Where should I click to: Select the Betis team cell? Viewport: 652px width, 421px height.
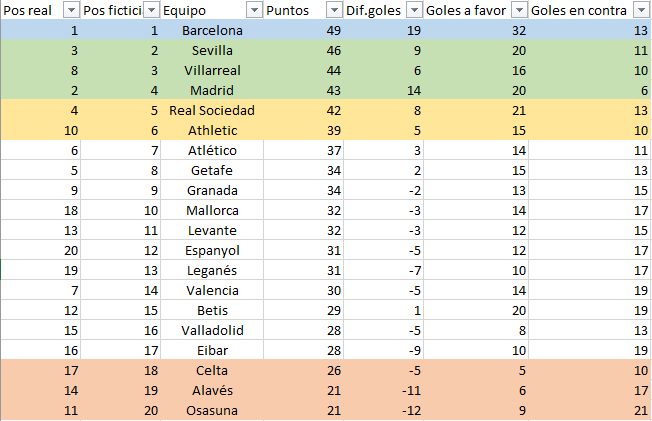212,310
